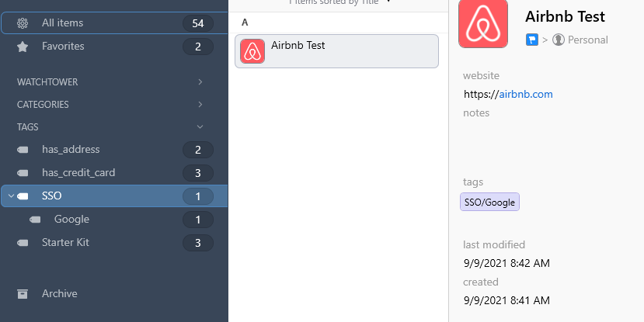Click the has_credit_card tag icon
644x322 pixels.
(x=23, y=173)
